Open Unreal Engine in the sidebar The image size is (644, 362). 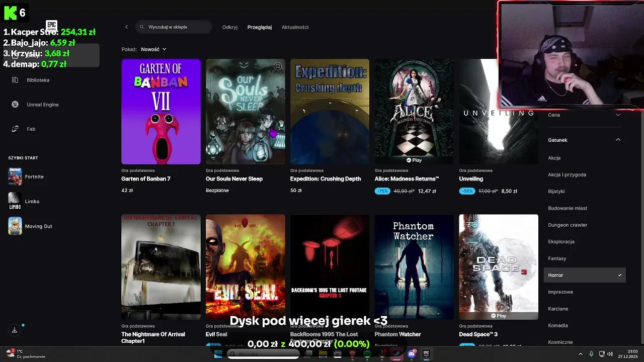(35, 105)
